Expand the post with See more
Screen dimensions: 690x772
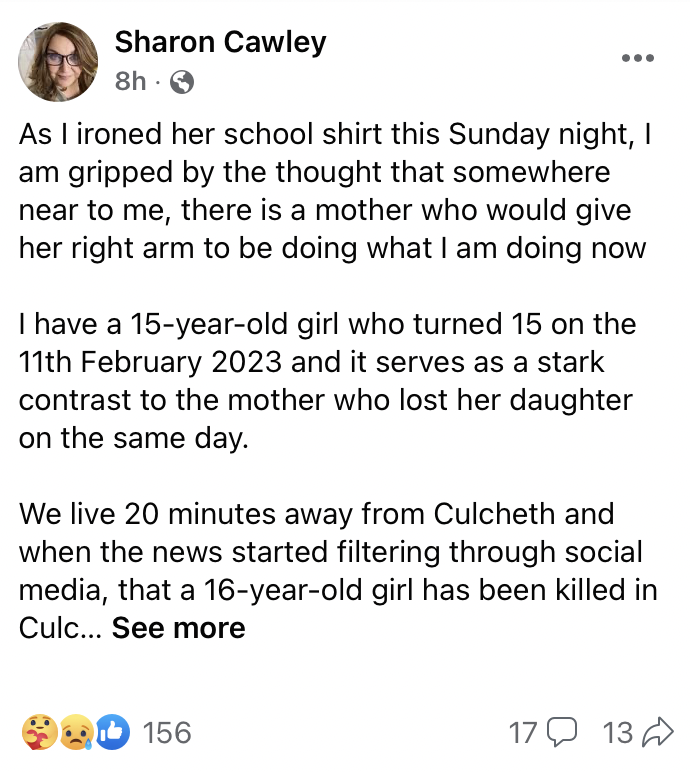click(178, 628)
